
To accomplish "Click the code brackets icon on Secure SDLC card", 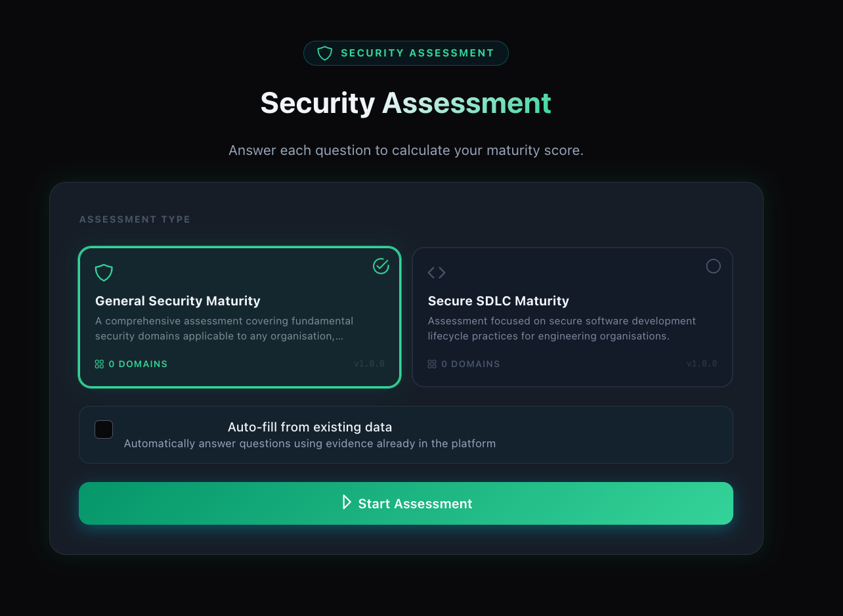I will 437,273.
